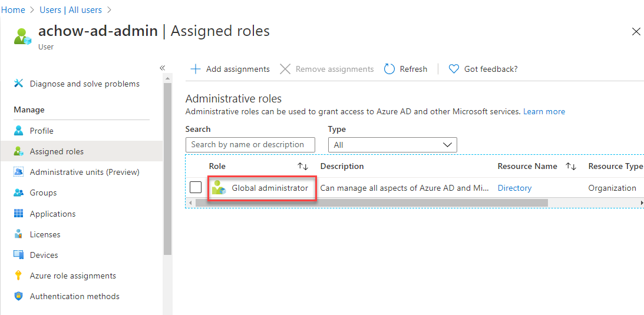This screenshot has height=315, width=644.
Task: Collapse the sidebar with double chevron
Action: pos(163,68)
